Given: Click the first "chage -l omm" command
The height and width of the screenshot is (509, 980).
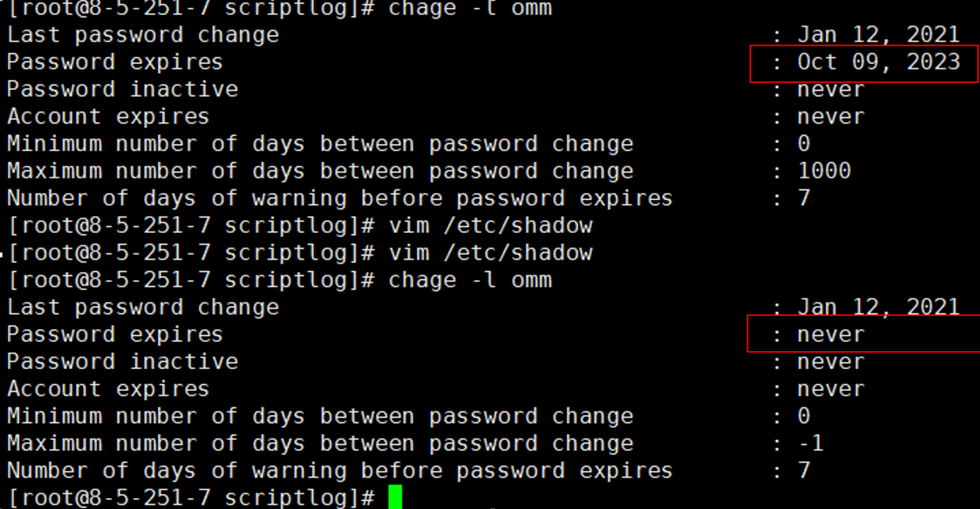Looking at the screenshot, I should (x=470, y=9).
